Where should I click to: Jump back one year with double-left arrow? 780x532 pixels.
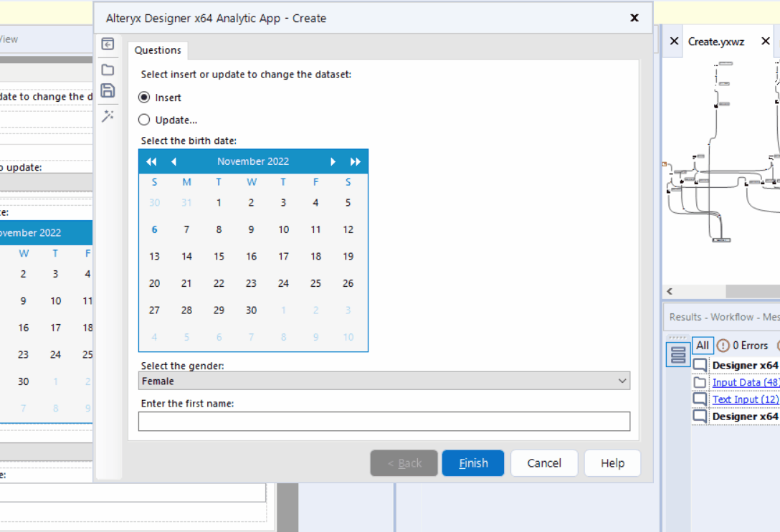tap(151, 162)
